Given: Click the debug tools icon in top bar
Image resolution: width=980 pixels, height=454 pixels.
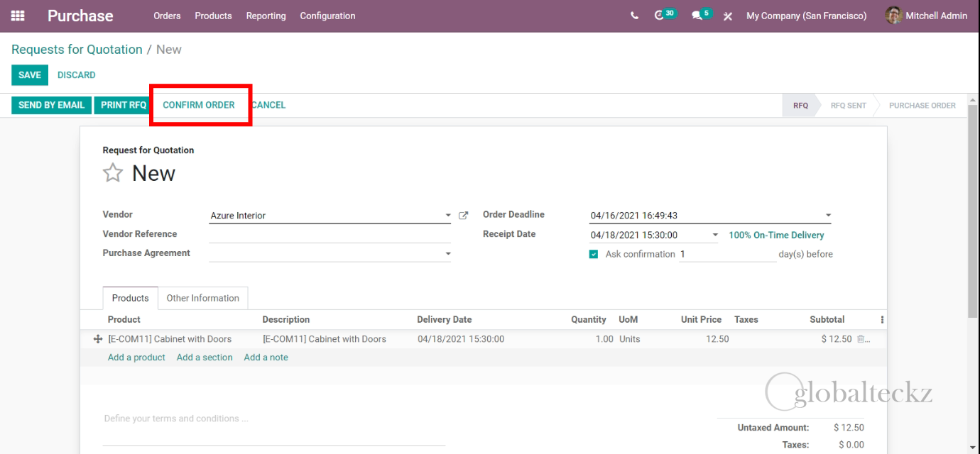Looking at the screenshot, I should tap(728, 16).
